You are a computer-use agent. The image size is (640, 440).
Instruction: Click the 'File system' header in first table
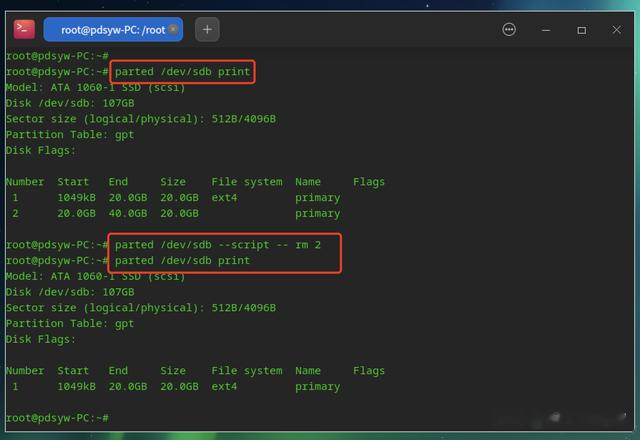tap(247, 182)
